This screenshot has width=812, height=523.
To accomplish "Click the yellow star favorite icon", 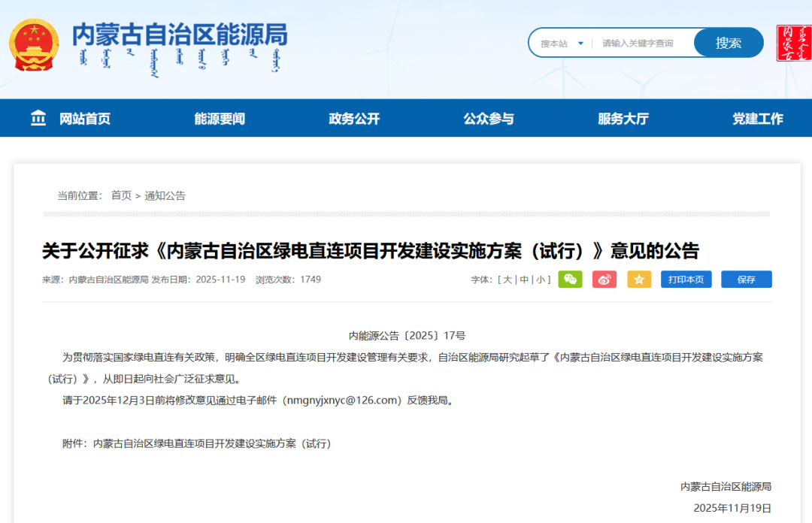I will (639, 280).
